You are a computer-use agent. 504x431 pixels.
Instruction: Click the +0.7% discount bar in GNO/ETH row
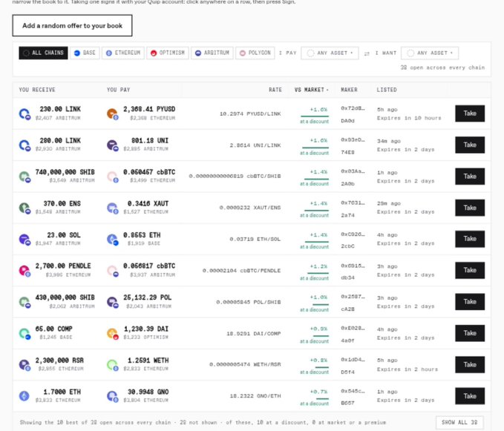coord(321,399)
